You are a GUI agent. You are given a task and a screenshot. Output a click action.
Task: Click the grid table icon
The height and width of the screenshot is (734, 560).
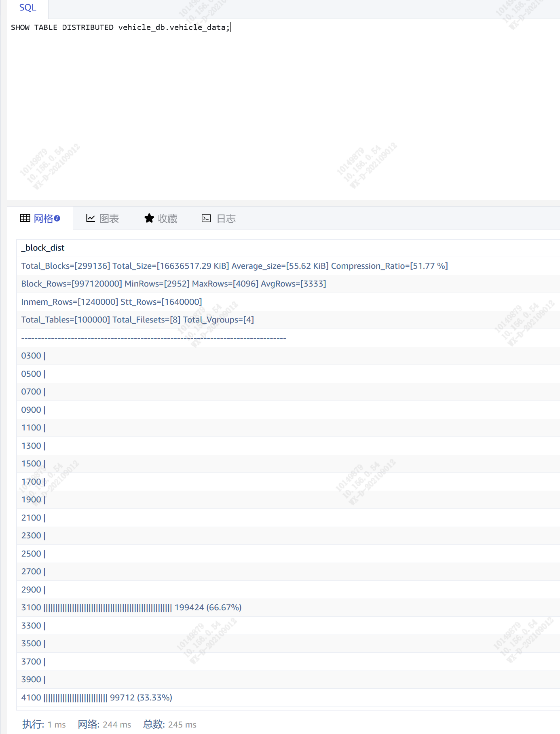coord(25,218)
